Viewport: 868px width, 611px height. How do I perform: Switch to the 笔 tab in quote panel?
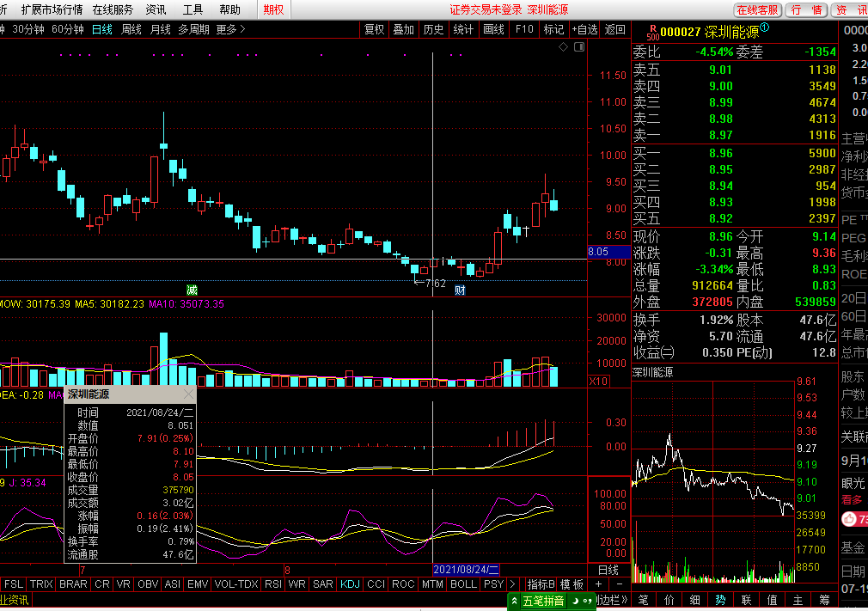click(643, 600)
